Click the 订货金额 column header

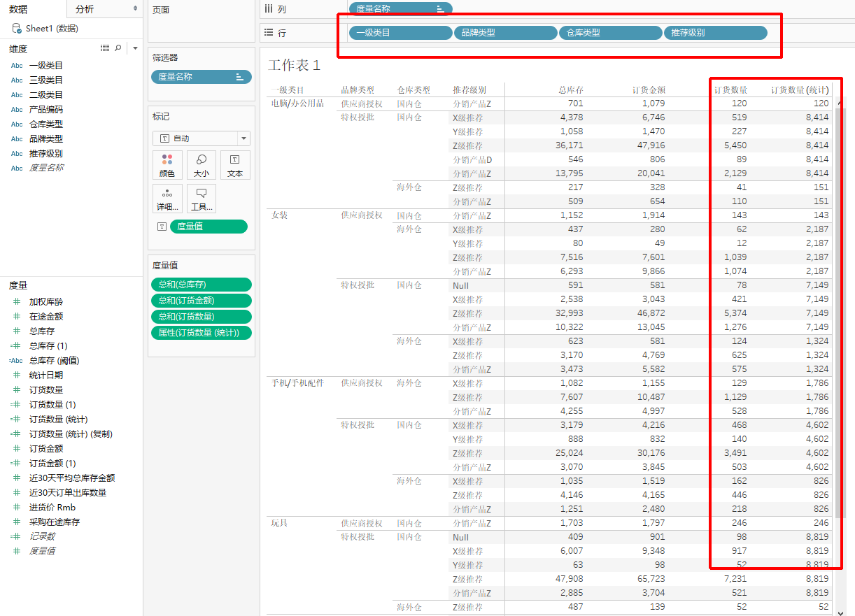pyautogui.click(x=649, y=90)
